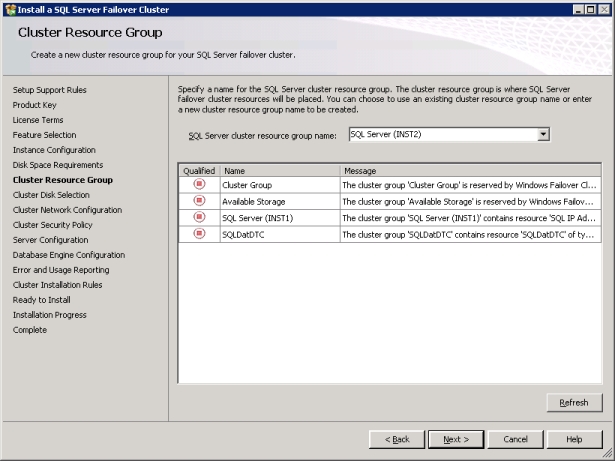The height and width of the screenshot is (461, 615).
Task: Select the Installation Progress step
Action: 49,315
